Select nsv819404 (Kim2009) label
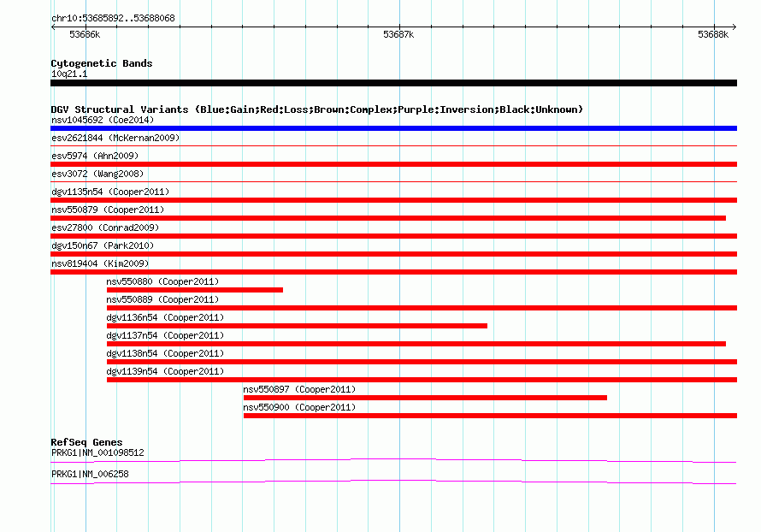 [100, 263]
